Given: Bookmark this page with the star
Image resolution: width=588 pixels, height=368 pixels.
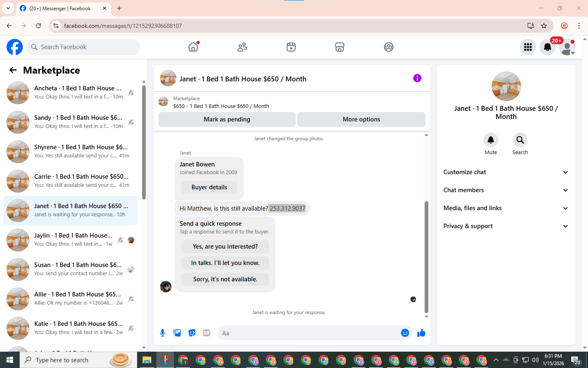Looking at the screenshot, I should click(544, 26).
